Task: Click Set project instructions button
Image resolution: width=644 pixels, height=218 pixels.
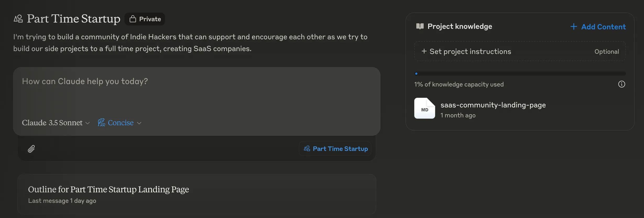Action: (520, 51)
